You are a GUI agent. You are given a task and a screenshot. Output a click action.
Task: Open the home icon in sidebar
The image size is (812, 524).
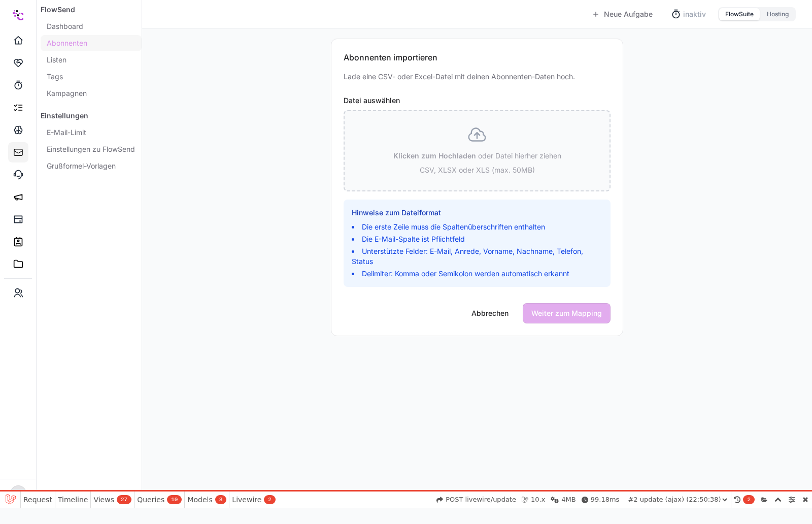tap(18, 40)
